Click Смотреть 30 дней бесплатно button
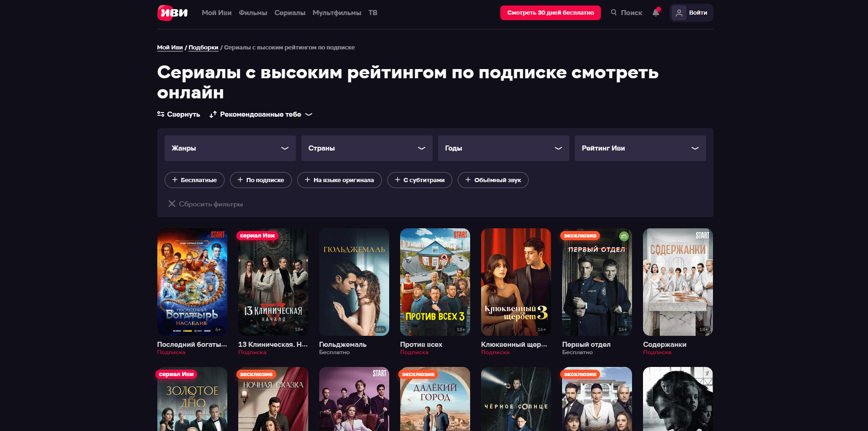This screenshot has width=868, height=431. pos(551,13)
